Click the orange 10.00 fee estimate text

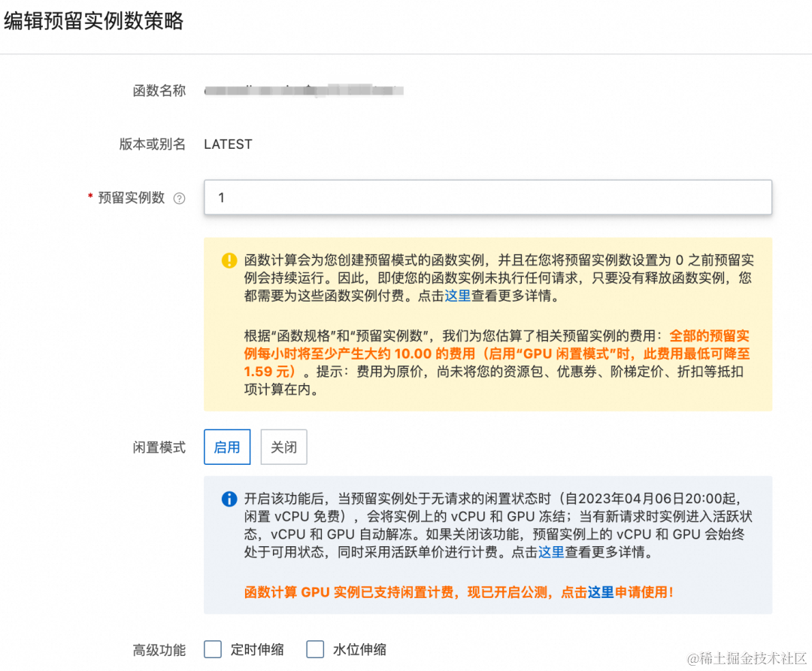pyautogui.click(x=408, y=354)
